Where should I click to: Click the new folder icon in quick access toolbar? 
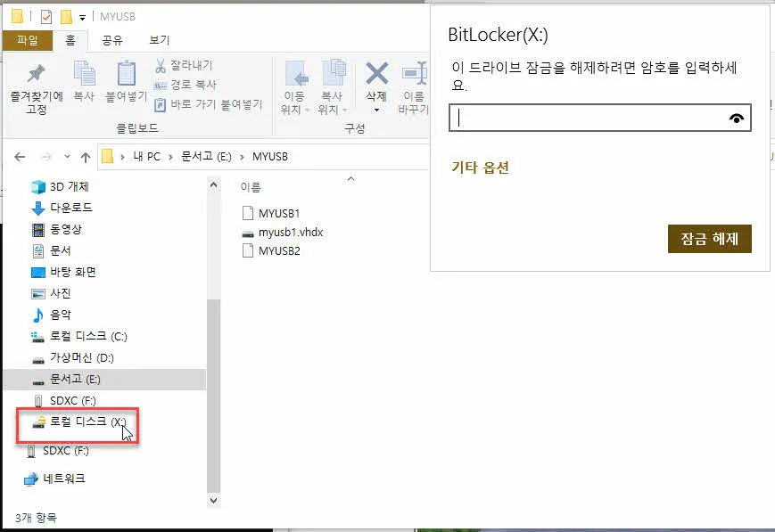click(66, 17)
